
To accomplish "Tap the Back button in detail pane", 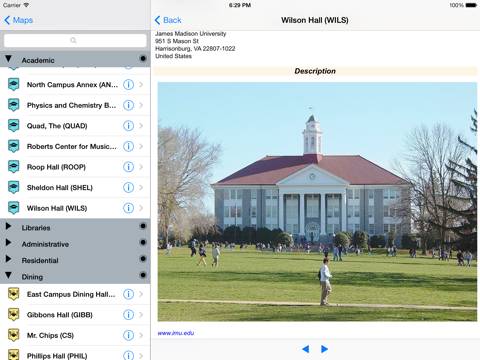I will point(168,20).
